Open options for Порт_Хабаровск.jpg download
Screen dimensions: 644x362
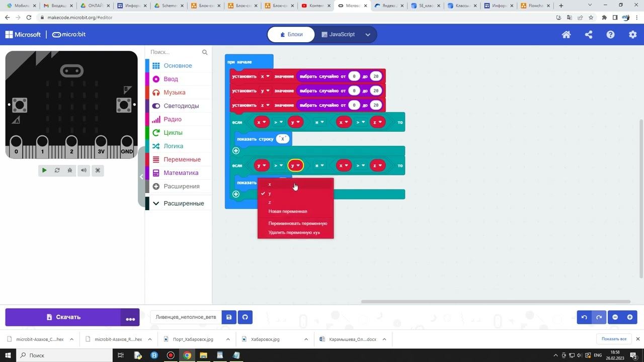pos(228,339)
